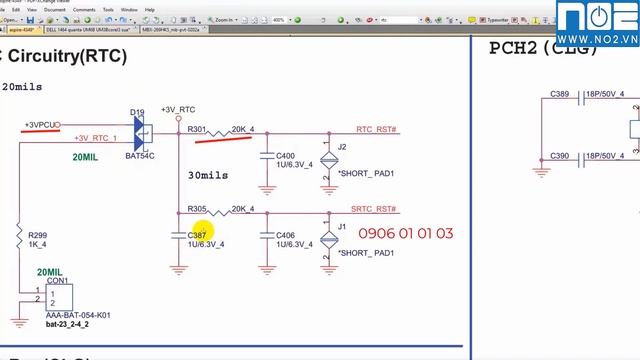
Task: Click the BAT54C diode part label
Action: [x=140, y=156]
